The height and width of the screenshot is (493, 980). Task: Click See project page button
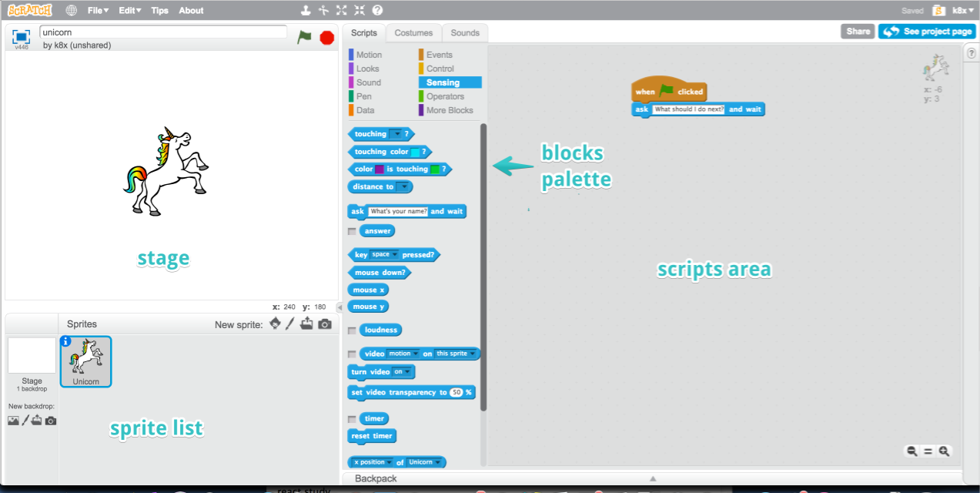click(927, 32)
